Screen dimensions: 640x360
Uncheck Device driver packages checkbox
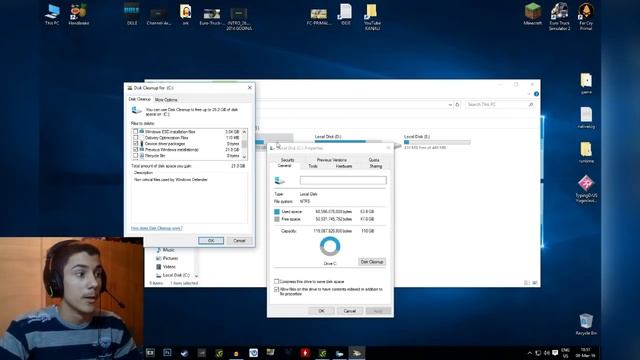pos(136,144)
